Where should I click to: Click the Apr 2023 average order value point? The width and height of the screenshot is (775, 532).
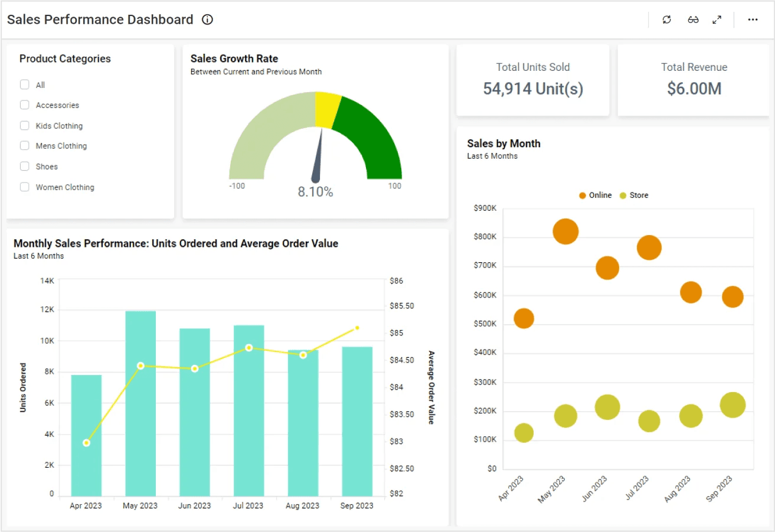coord(87,443)
